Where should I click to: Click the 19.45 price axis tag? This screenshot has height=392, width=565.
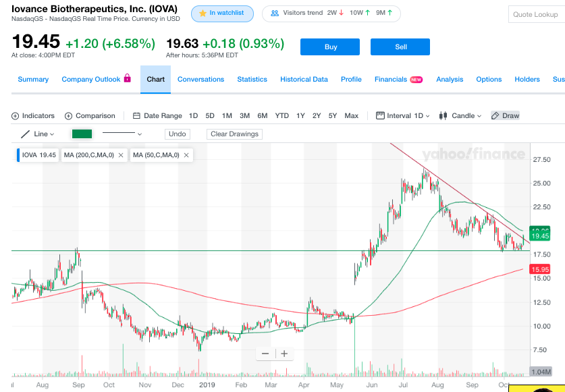click(540, 236)
